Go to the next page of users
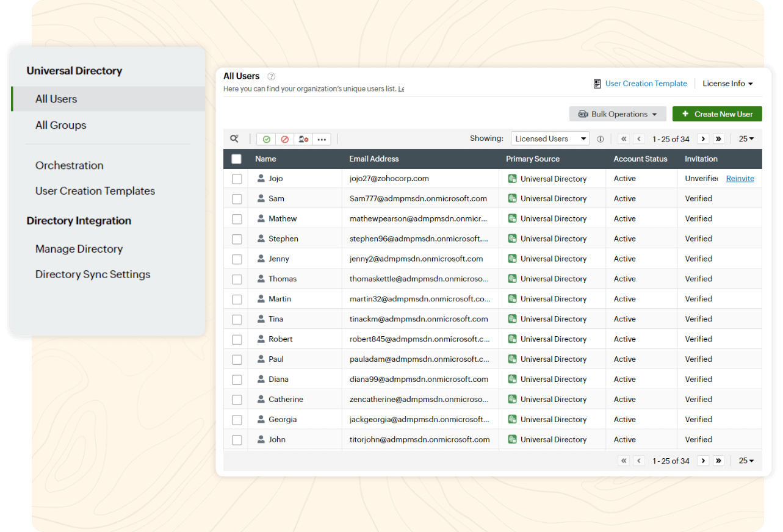Viewport: 783px width, 532px height. point(703,138)
